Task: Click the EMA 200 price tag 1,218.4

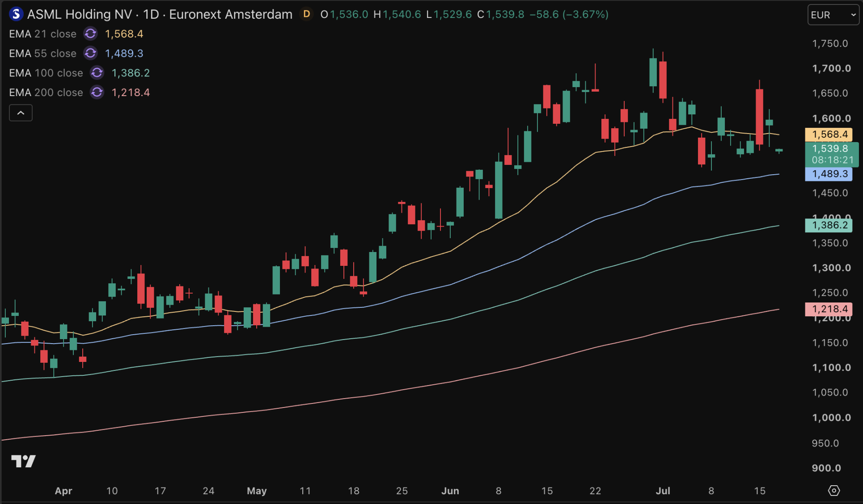Action: pyautogui.click(x=829, y=309)
